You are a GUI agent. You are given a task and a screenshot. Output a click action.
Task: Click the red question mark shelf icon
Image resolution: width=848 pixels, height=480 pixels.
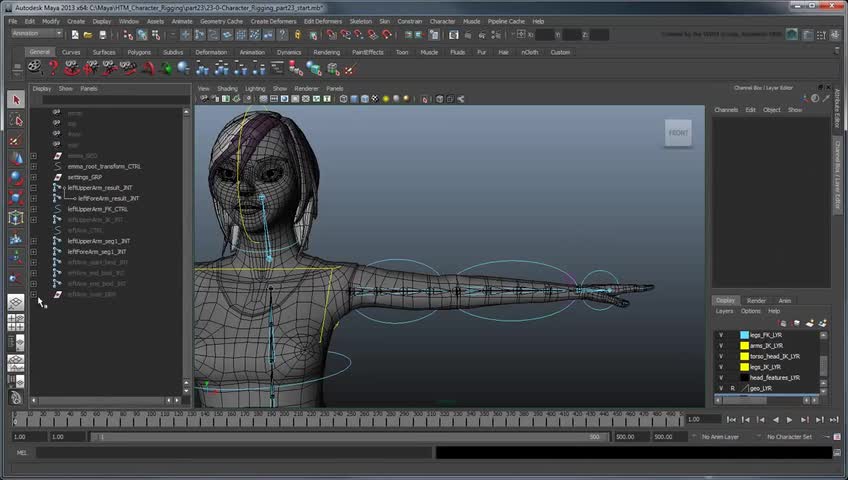click(x=53, y=68)
